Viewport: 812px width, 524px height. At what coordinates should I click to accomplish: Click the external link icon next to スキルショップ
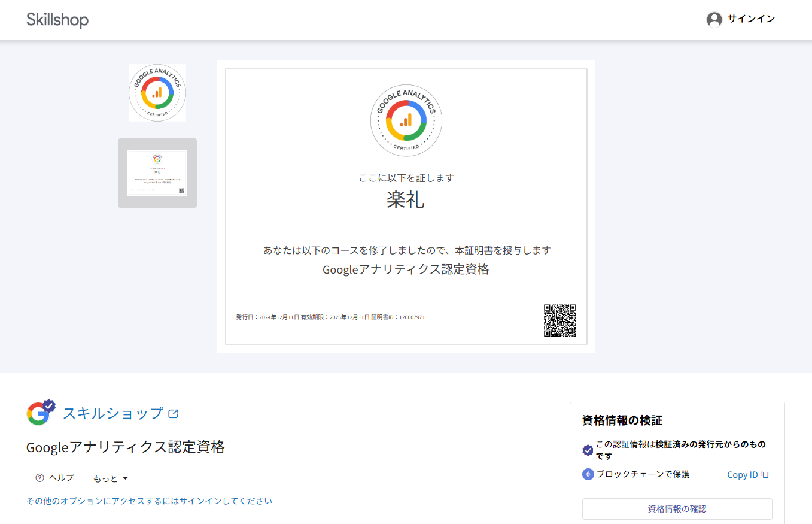tap(174, 413)
